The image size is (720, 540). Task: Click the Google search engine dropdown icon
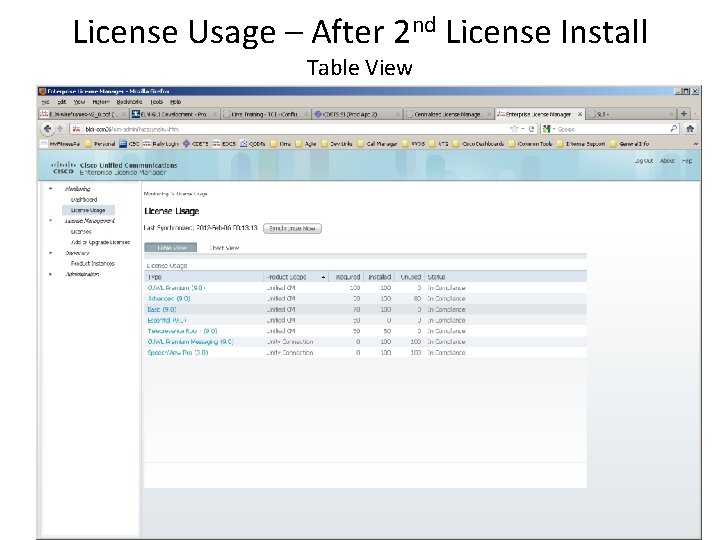click(549, 129)
